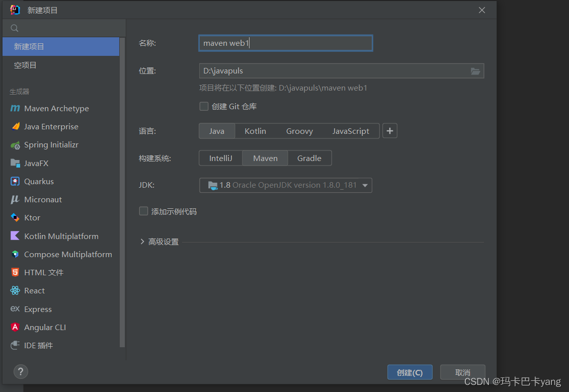Click the 创建(C) button
The image size is (569, 392).
point(410,372)
